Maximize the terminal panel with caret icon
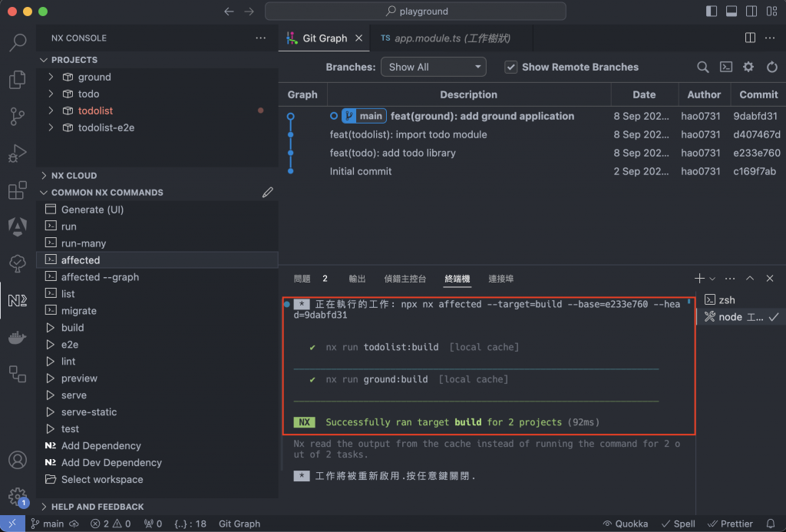 [750, 279]
